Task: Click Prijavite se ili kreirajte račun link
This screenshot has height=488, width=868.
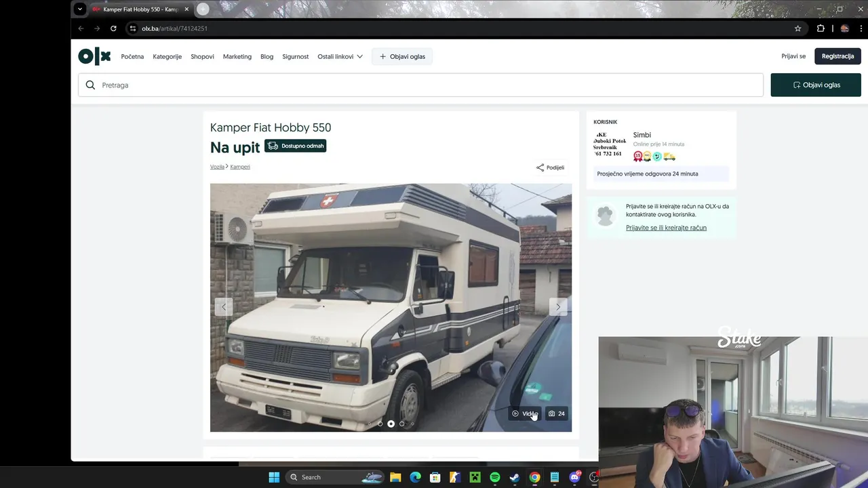Action: click(666, 228)
